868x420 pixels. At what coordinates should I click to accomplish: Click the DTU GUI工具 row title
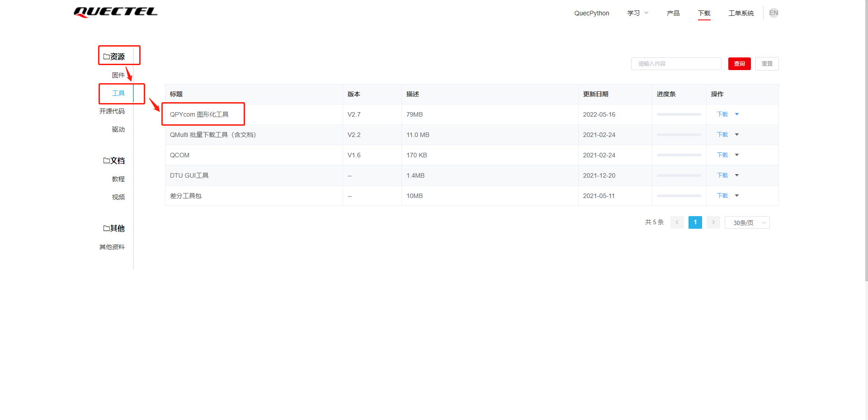pyautogui.click(x=189, y=175)
